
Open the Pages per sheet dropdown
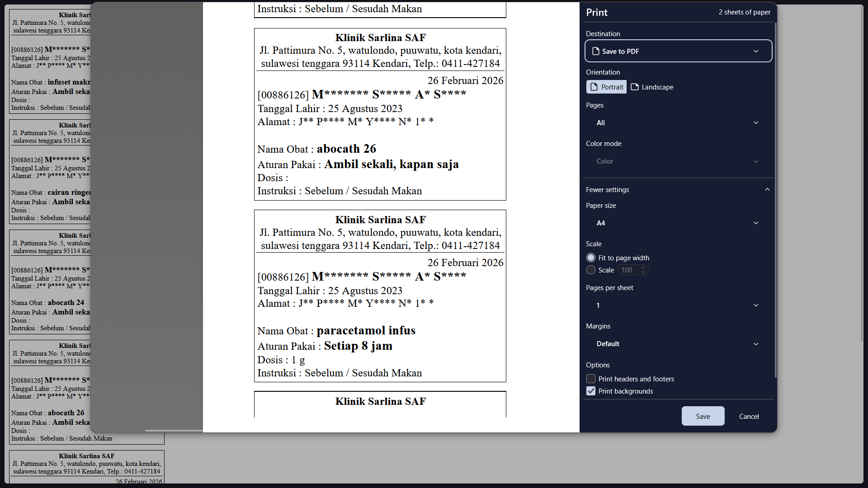(x=678, y=305)
